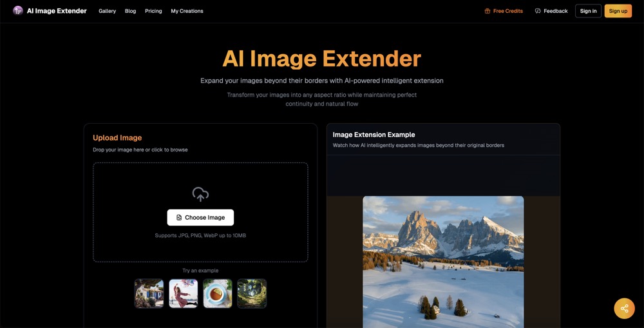
Task: Open the Pricing page
Action: coord(153,11)
